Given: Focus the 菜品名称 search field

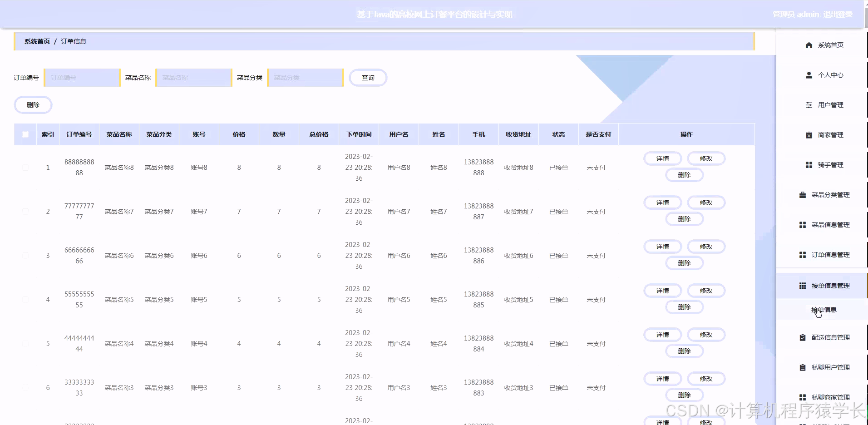Looking at the screenshot, I should click(194, 78).
